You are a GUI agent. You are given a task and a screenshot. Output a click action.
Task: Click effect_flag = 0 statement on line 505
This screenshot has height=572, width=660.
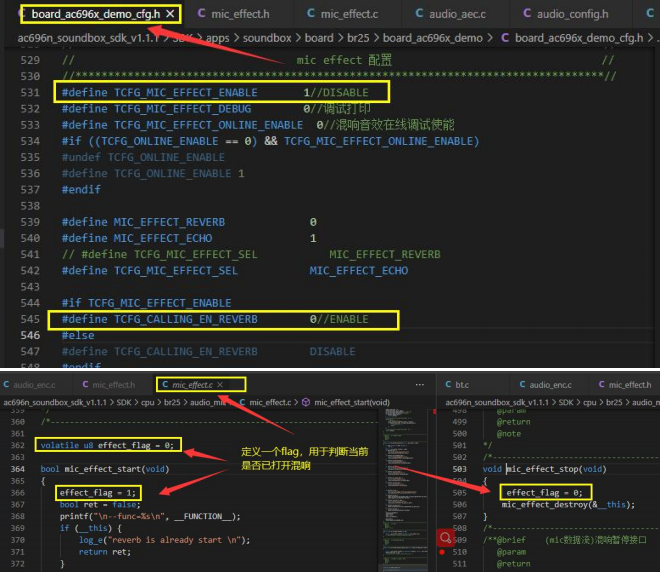pos(545,492)
